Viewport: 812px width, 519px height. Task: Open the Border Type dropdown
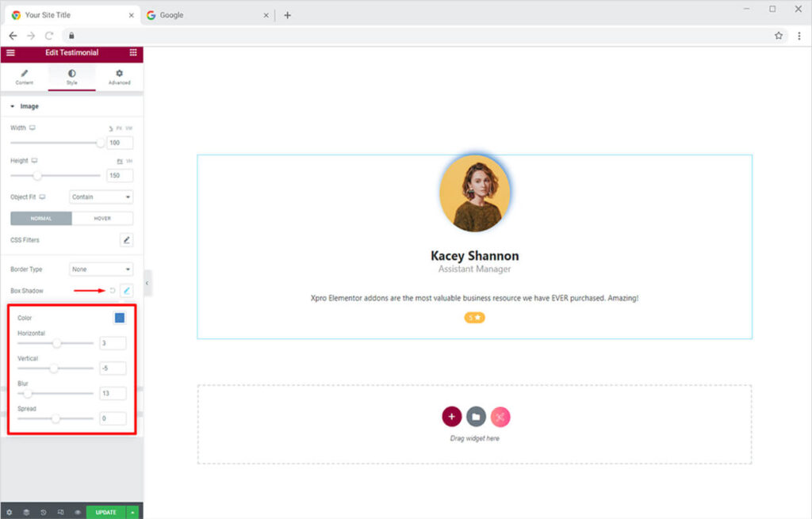tap(101, 269)
